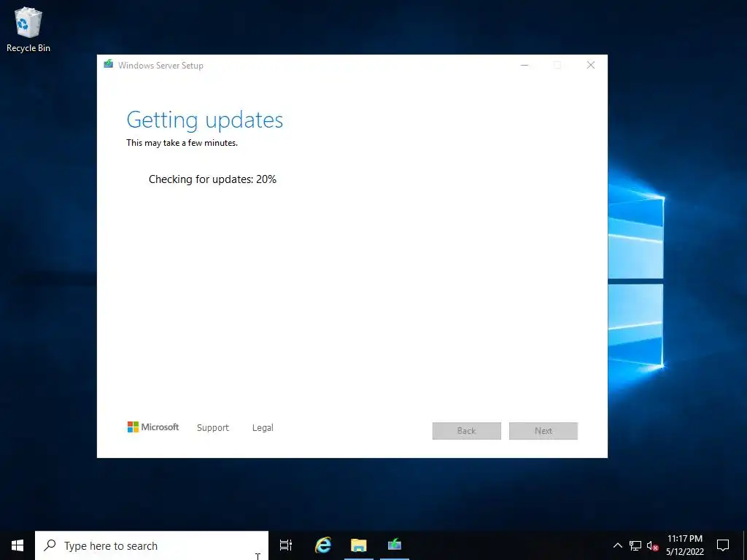The image size is (747, 560).
Task: Click the Getting updates heading
Action: [x=204, y=120]
